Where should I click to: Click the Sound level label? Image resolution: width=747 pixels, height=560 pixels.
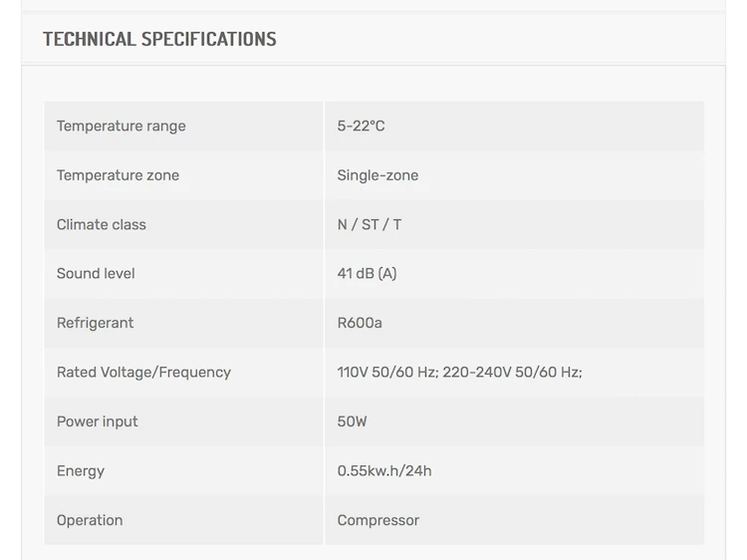click(96, 274)
